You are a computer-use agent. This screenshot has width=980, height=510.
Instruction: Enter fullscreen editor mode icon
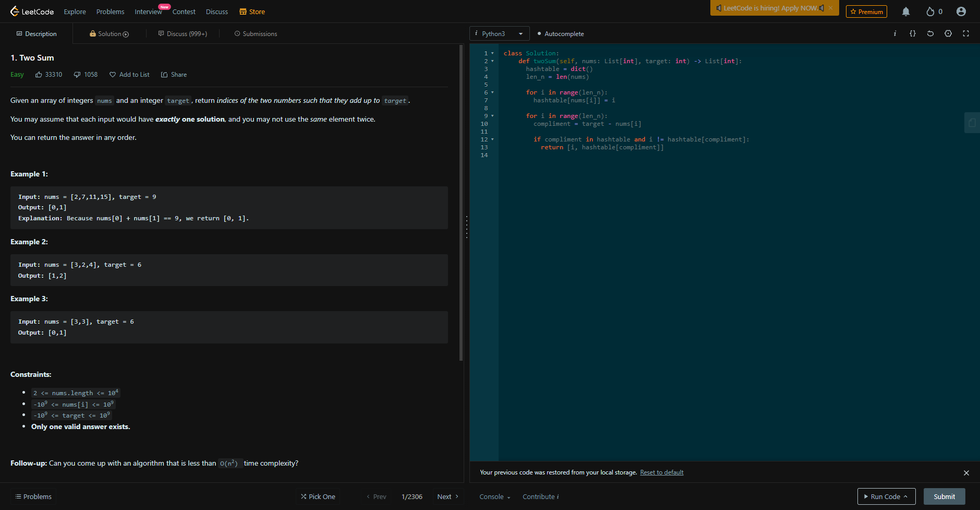(x=966, y=33)
